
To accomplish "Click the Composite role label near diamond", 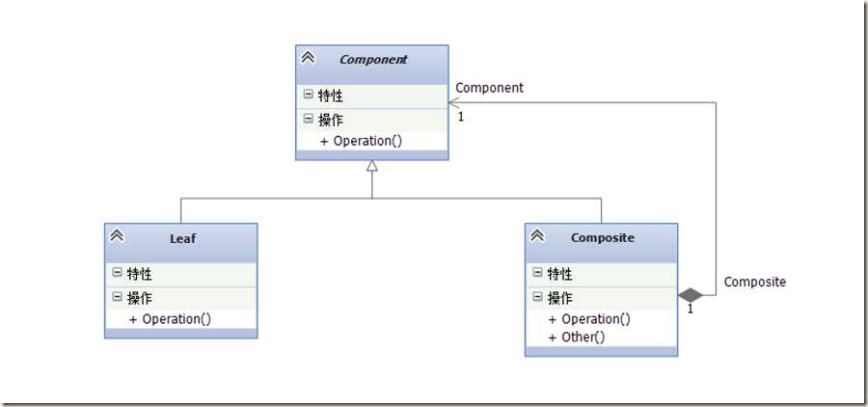I will coord(755,282).
